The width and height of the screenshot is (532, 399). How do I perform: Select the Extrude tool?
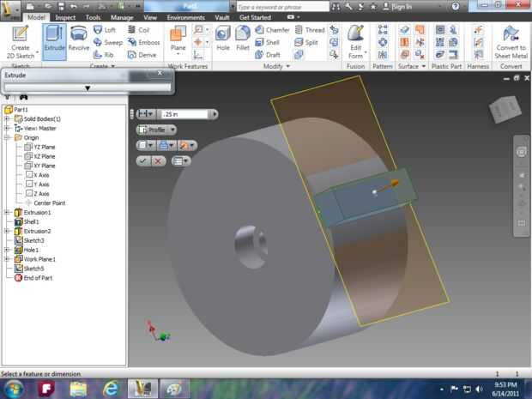coord(54,42)
